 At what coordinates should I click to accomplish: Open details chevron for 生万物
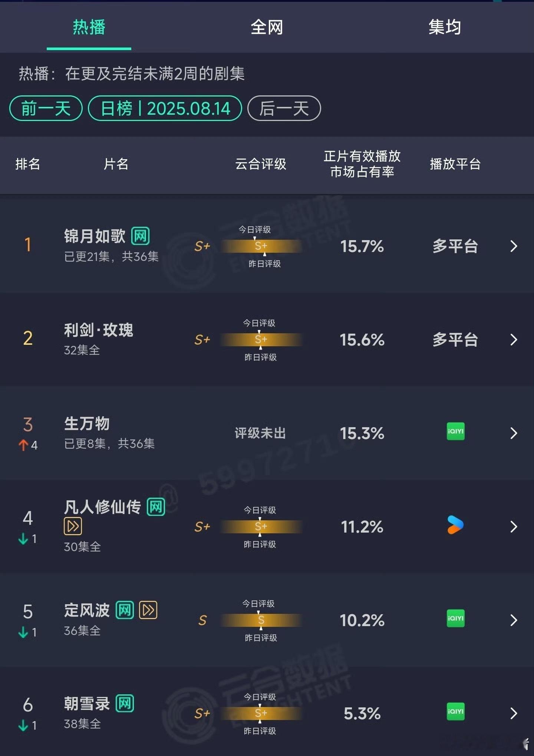[x=514, y=433]
